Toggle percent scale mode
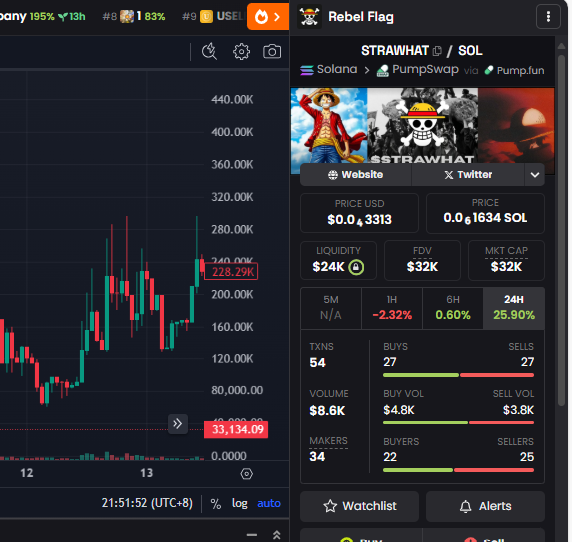This screenshot has height=542, width=572. pos(216,504)
